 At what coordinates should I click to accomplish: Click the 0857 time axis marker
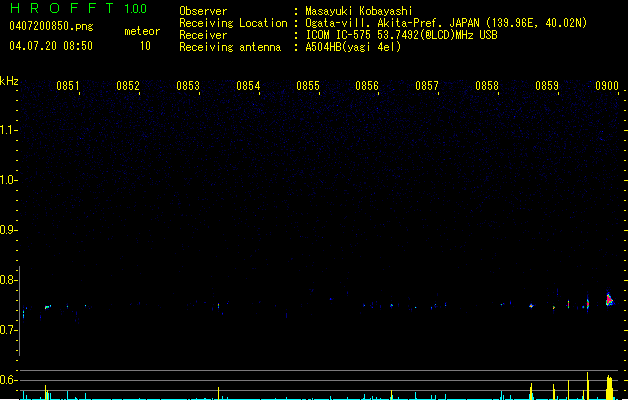[x=427, y=86]
